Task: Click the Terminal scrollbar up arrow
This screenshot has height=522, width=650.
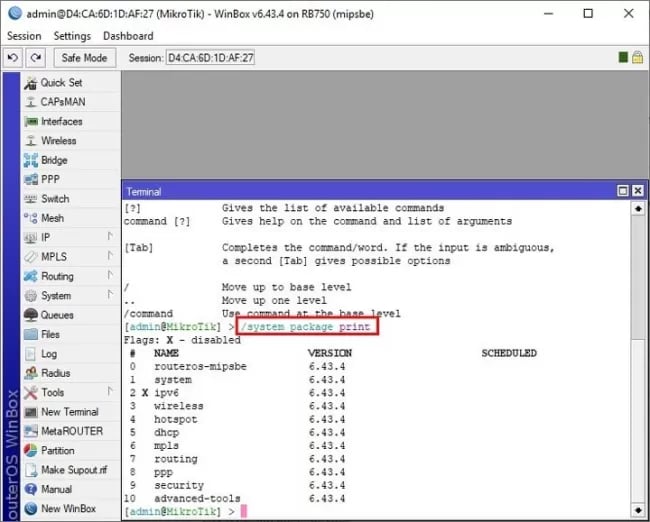Action: pos(638,209)
